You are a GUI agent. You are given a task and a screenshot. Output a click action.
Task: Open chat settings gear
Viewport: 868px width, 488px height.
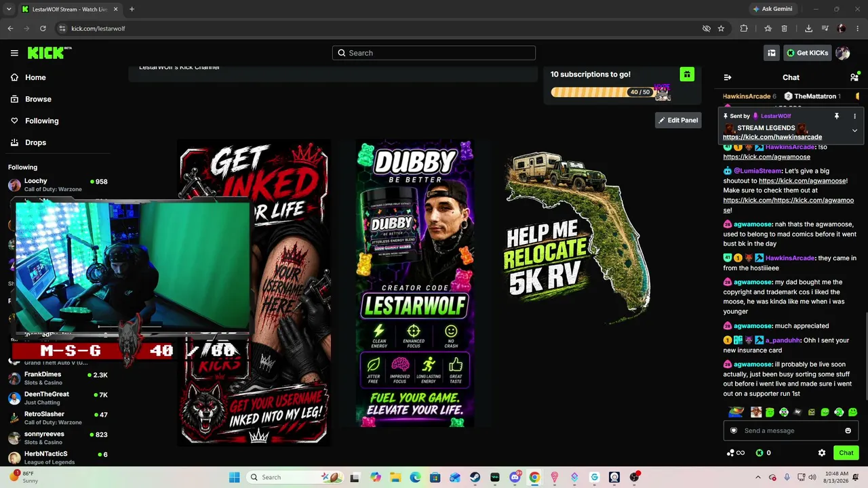(x=822, y=453)
